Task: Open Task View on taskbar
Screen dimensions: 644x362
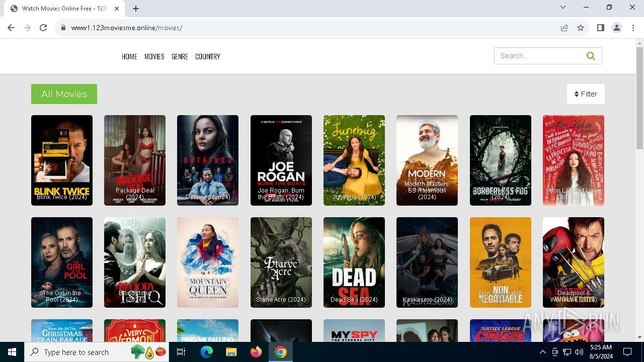Action: point(181,352)
